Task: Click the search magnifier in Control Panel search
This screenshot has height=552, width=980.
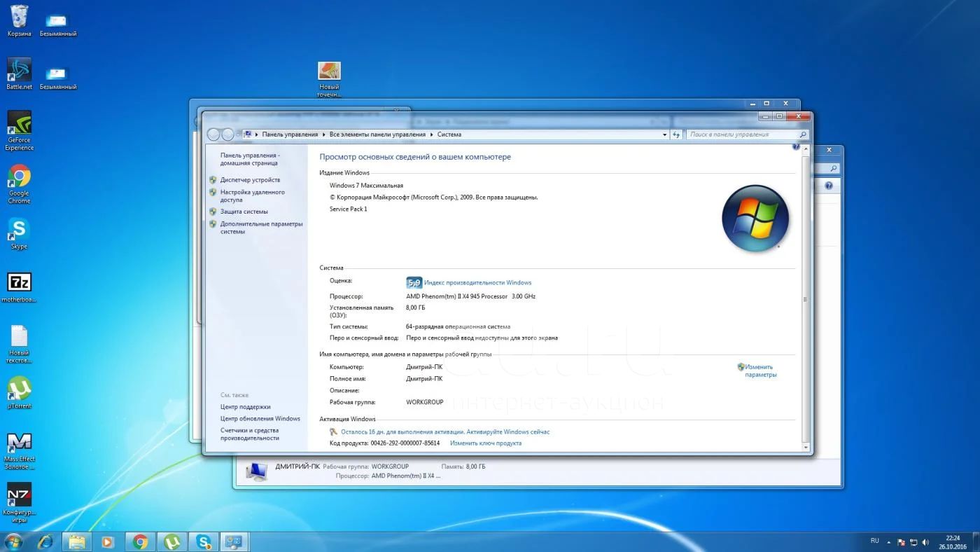Action: pos(803,134)
